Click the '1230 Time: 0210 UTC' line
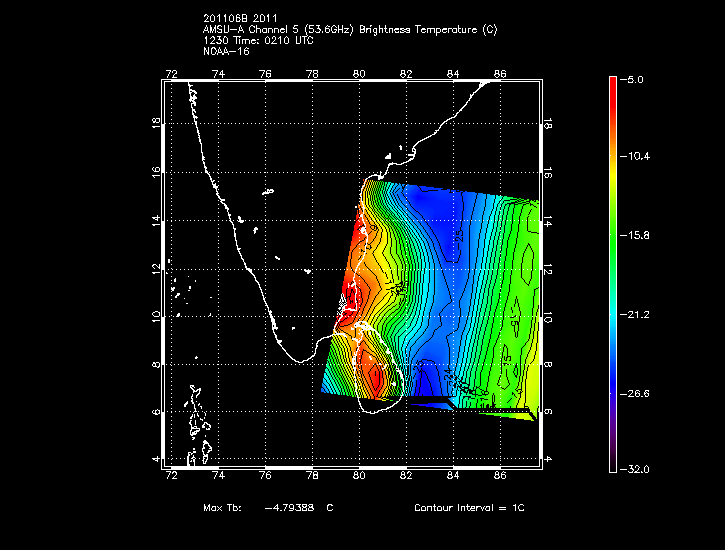The width and height of the screenshot is (725, 550). (x=258, y=41)
